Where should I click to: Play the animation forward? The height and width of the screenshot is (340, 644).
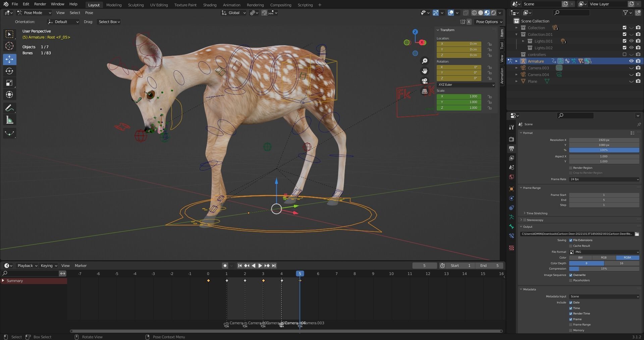point(260,266)
